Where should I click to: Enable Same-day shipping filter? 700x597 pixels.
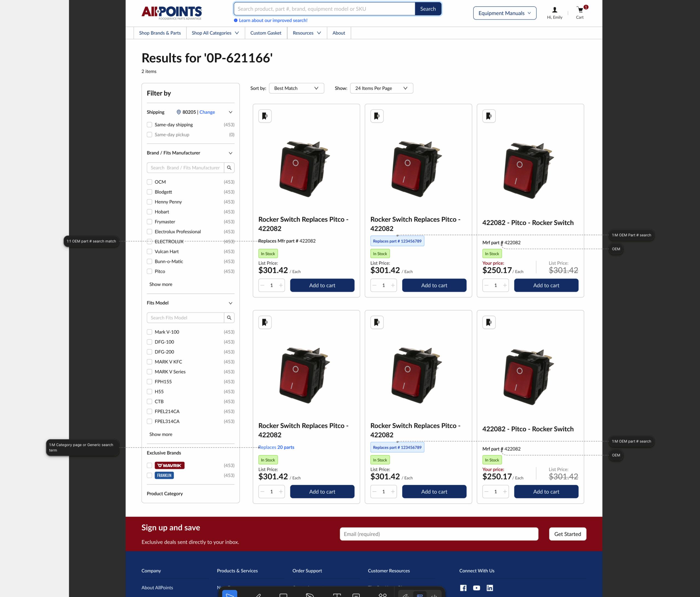(x=149, y=125)
